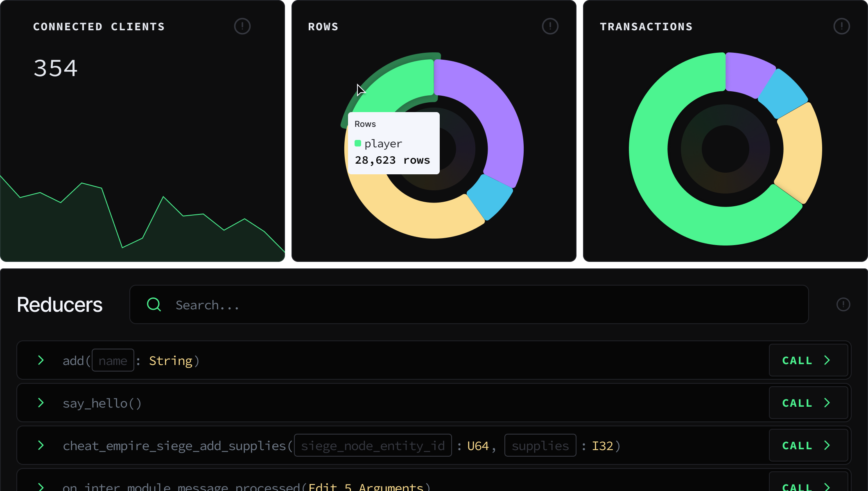Expand the cheat_empire_siege_add_supplies reducer row
Screen dimensions: 868x491
pos(41,446)
